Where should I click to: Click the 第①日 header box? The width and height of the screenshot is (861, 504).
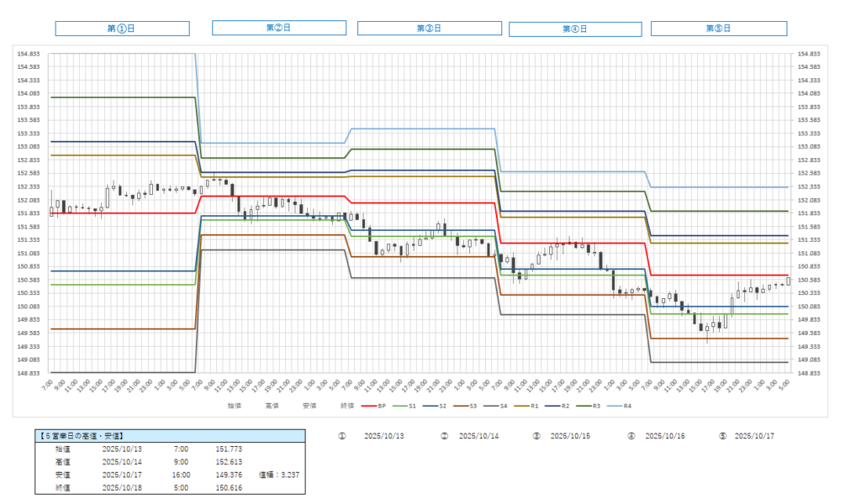[122, 29]
